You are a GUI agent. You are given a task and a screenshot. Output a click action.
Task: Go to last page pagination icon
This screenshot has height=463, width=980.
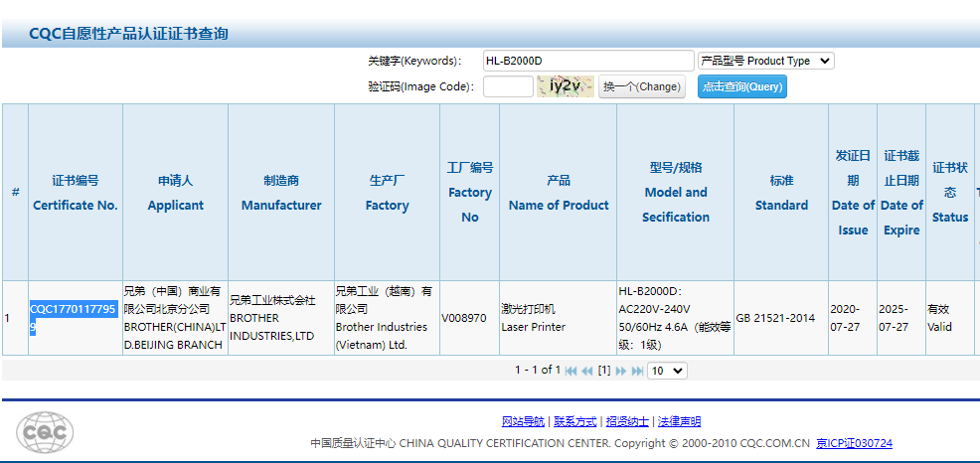pyautogui.click(x=637, y=371)
